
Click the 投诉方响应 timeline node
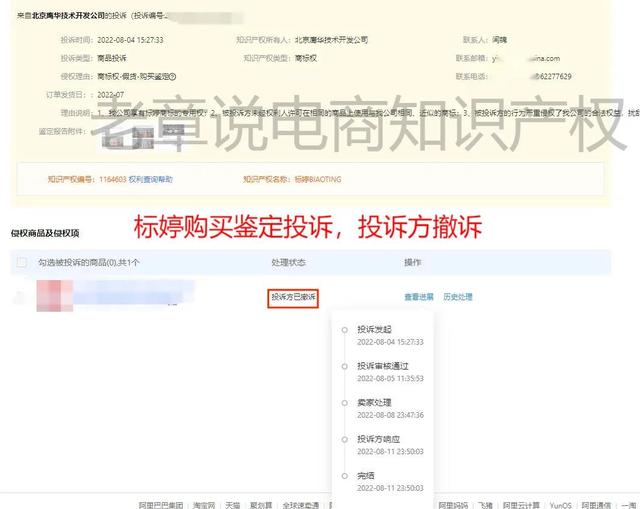click(345, 440)
